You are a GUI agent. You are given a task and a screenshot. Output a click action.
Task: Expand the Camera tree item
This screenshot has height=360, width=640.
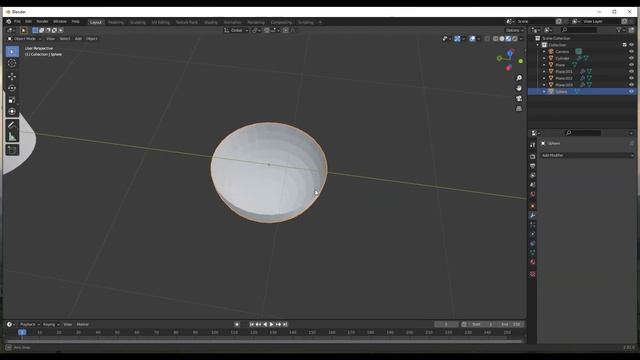click(x=544, y=52)
